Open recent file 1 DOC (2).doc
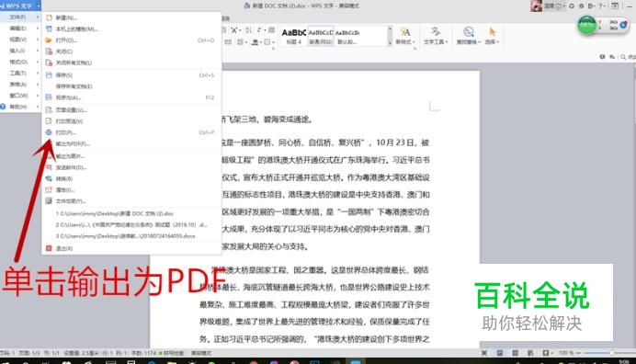The height and width of the screenshot is (364, 636). (131, 213)
